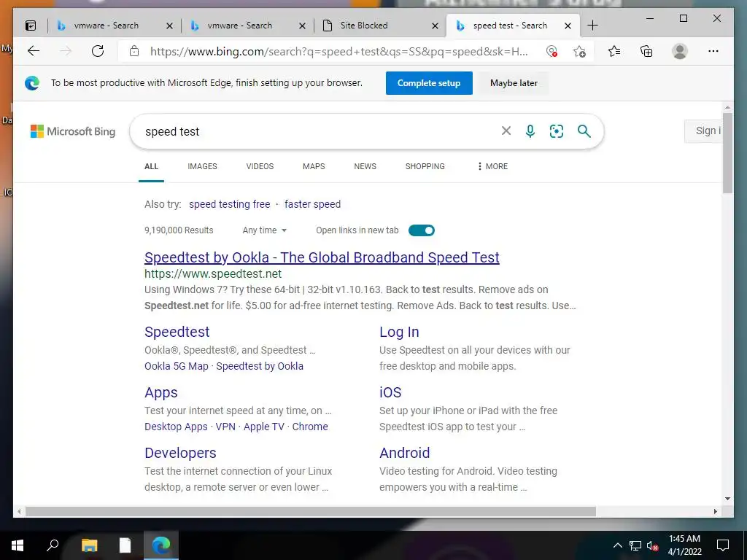Image resolution: width=747 pixels, height=560 pixels.
Task: Click Microsoft Edge taskbar icon
Action: (x=161, y=545)
